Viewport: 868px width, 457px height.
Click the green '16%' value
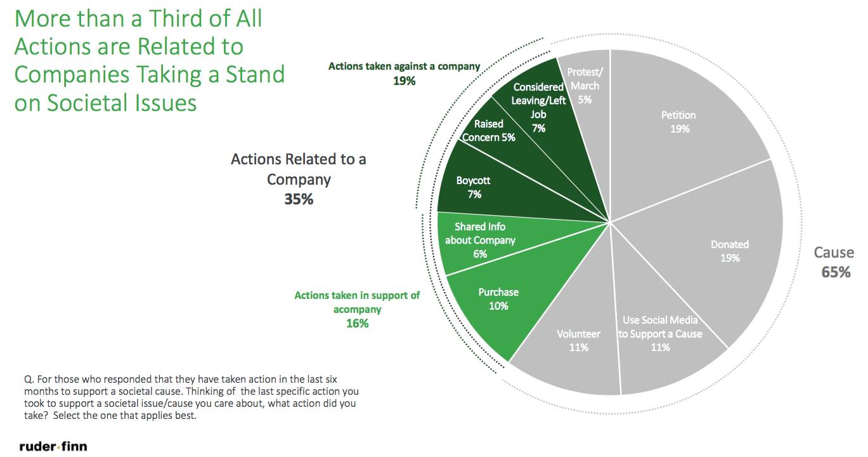tap(358, 323)
